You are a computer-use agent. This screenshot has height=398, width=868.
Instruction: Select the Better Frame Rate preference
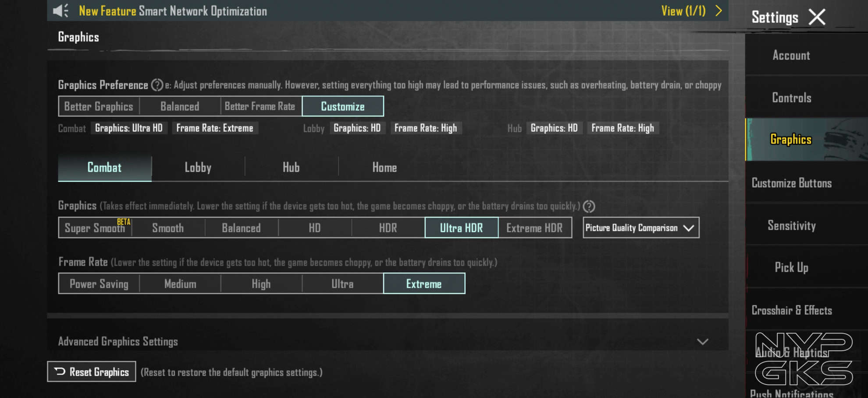260,106
